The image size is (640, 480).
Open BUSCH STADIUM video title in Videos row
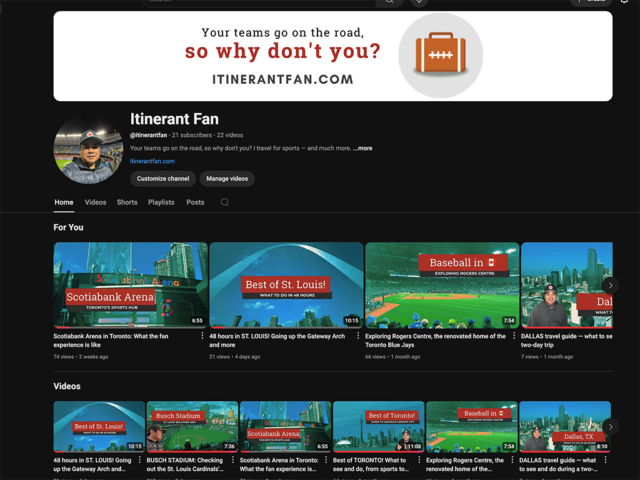click(185, 464)
